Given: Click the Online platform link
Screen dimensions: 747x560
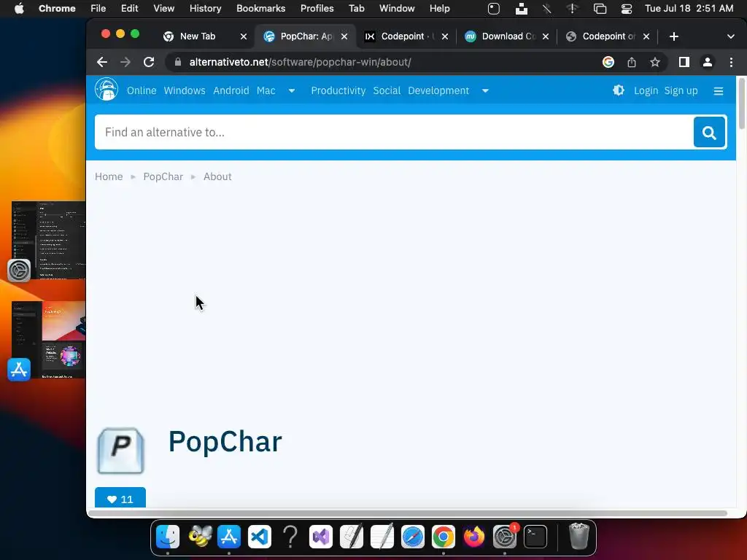Looking at the screenshot, I should pos(142,90).
